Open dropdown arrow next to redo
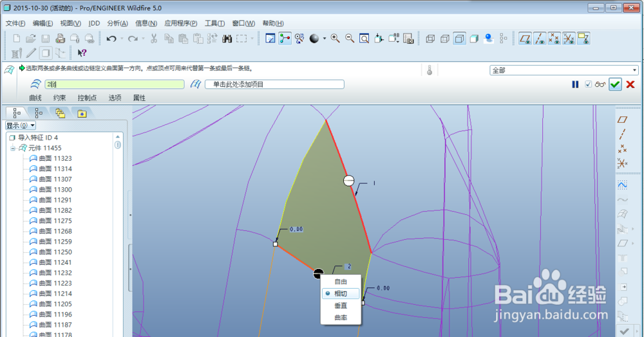The height and width of the screenshot is (337, 644). (144, 39)
